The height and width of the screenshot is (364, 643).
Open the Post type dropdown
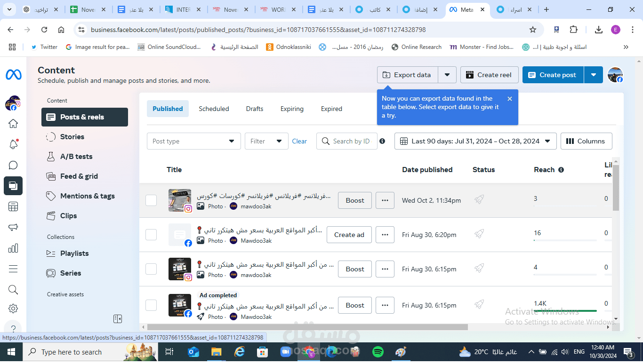pos(193,141)
